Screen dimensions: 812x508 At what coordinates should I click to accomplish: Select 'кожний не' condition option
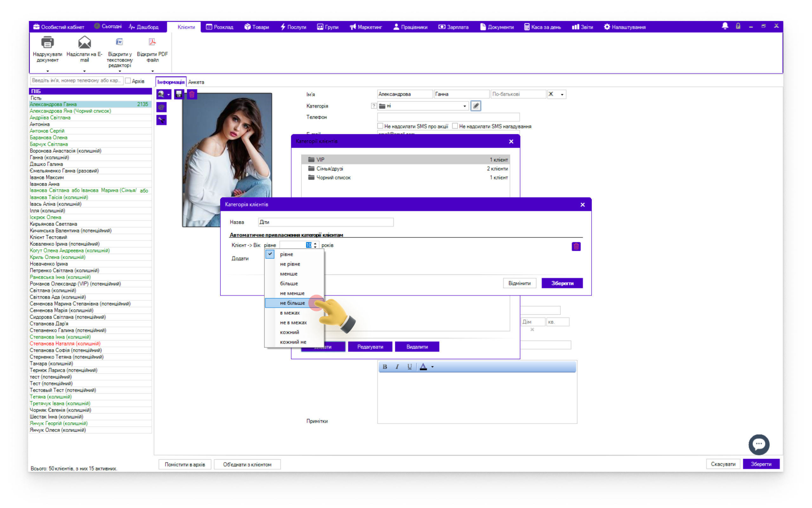(294, 342)
